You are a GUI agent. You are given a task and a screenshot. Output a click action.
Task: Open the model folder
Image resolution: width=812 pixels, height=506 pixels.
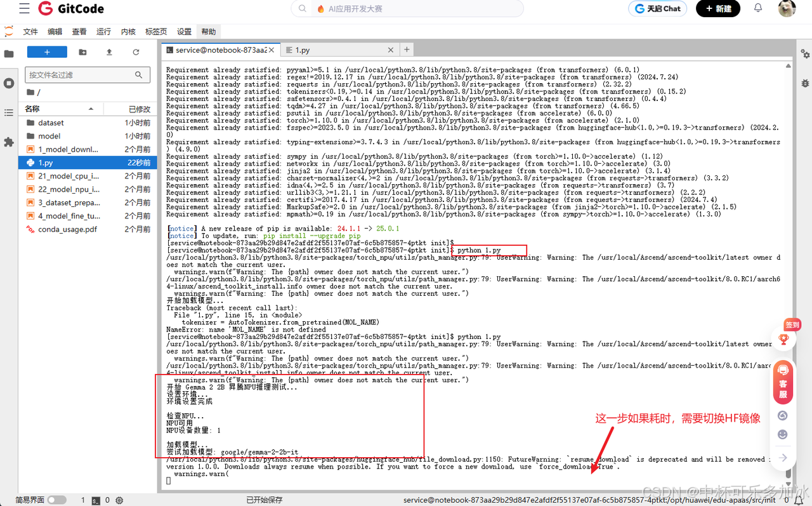coord(88,136)
